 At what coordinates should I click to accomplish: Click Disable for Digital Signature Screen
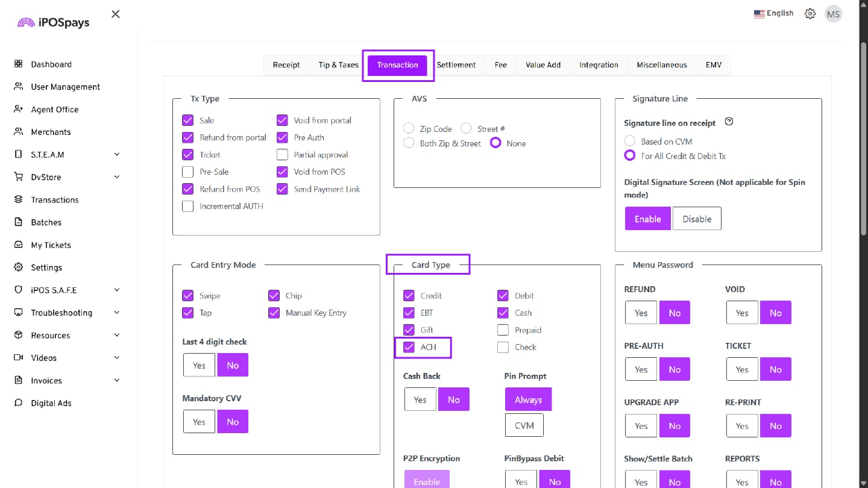[697, 219]
